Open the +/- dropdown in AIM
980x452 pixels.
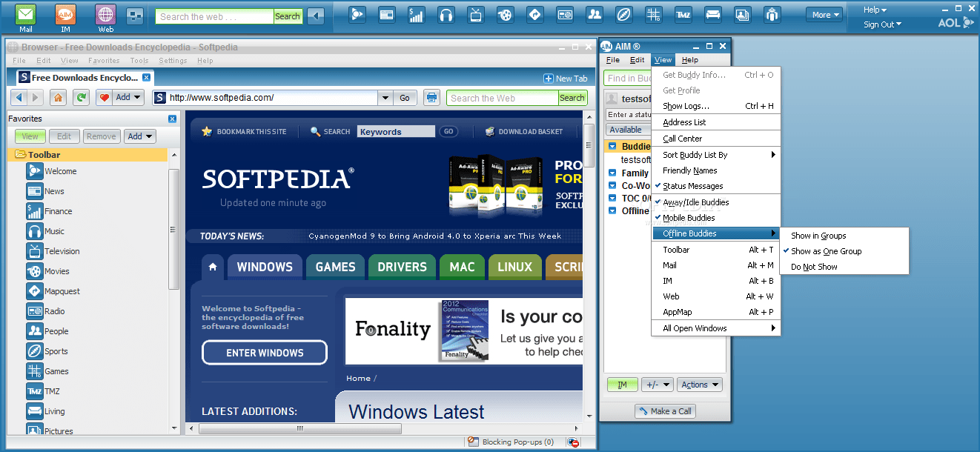coord(657,385)
